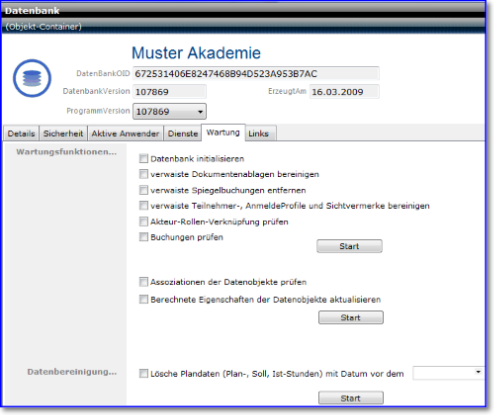
Task: Check verwaiste Dokumentenablagen bereinigen
Action: pyautogui.click(x=143, y=174)
